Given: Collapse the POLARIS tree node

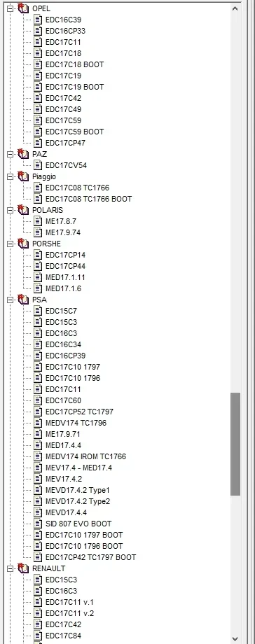Looking at the screenshot, I should [x=11, y=210].
